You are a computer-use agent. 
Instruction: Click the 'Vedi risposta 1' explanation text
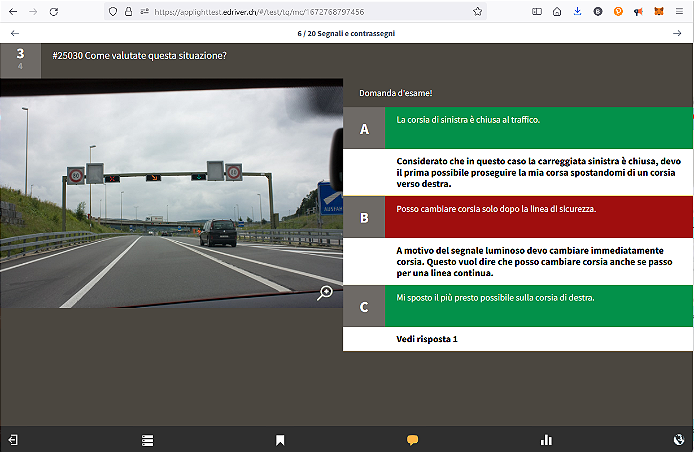(x=427, y=339)
